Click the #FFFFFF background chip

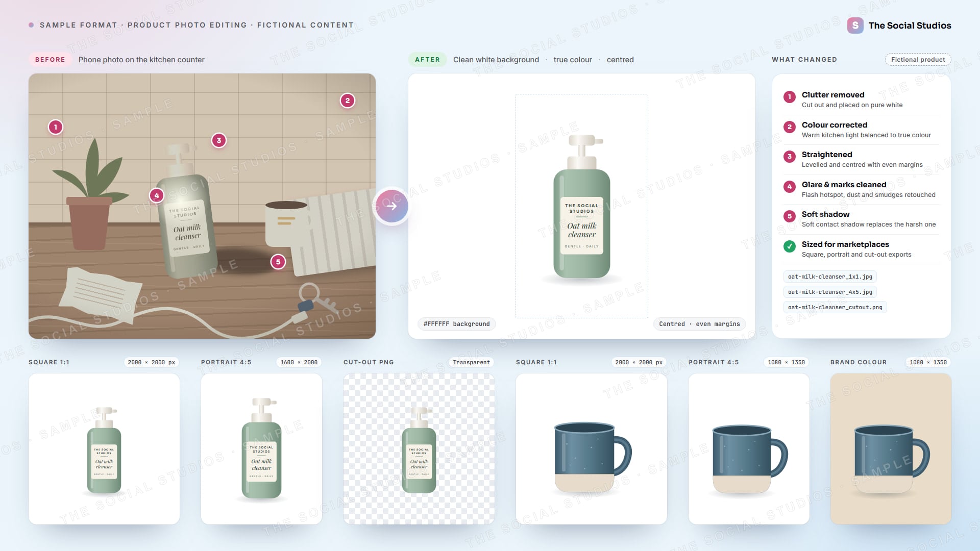tap(456, 324)
